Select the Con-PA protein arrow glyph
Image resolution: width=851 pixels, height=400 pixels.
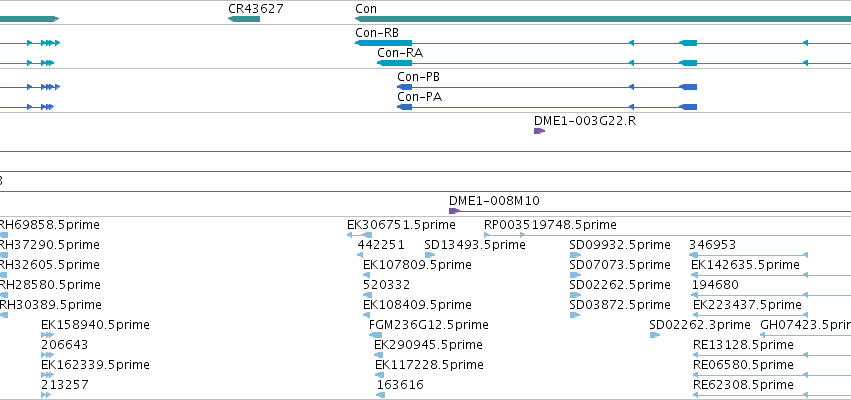404,107
